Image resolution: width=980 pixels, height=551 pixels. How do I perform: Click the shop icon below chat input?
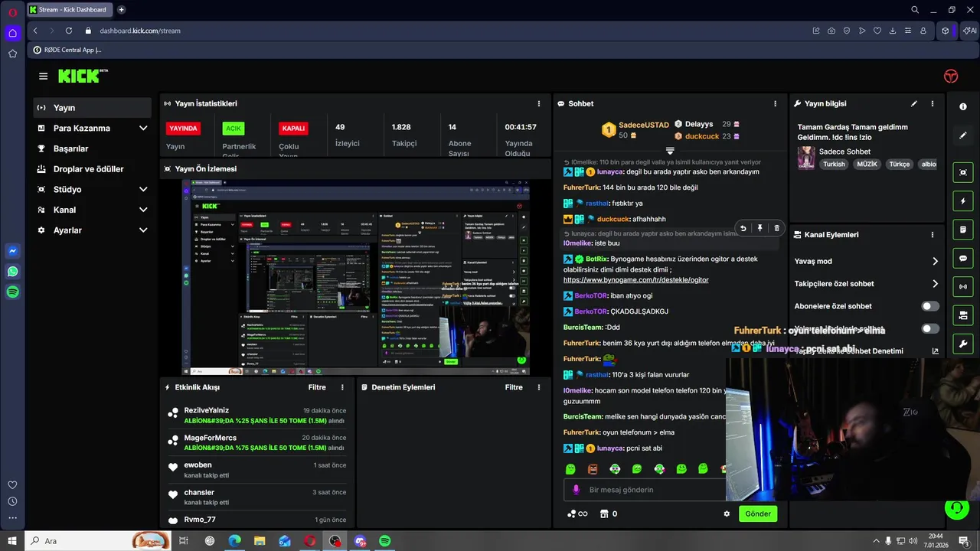[603, 514]
